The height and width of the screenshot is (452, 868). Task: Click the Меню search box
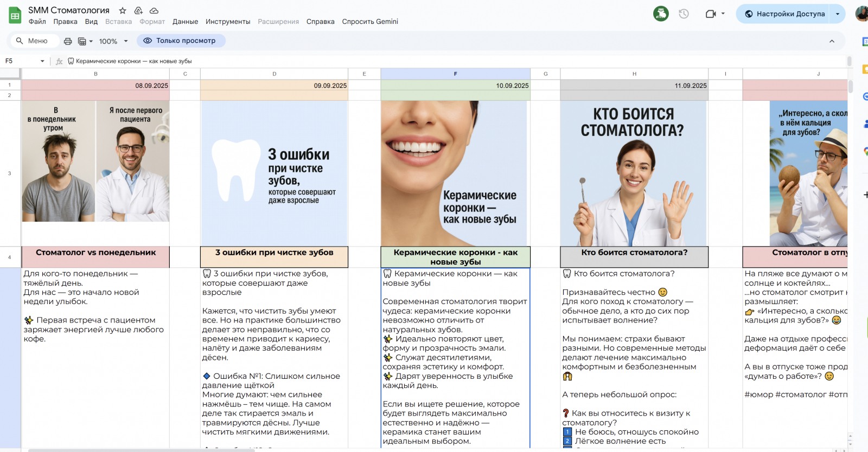point(33,41)
